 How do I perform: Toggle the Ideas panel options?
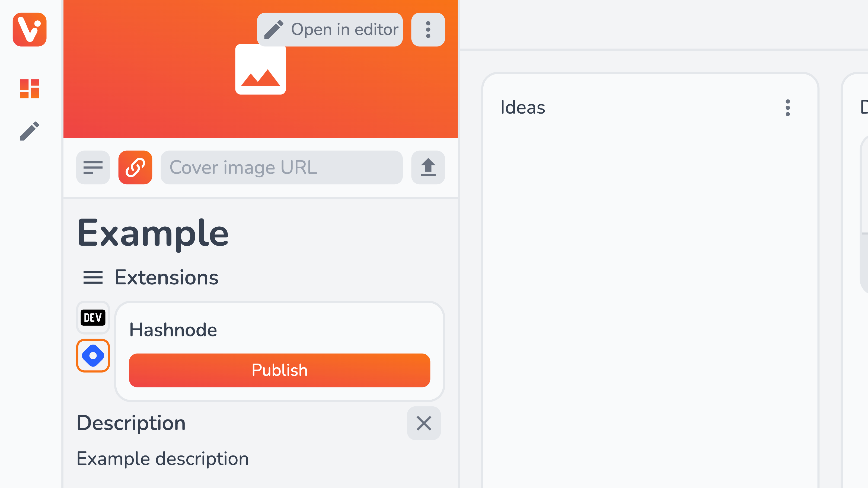787,108
